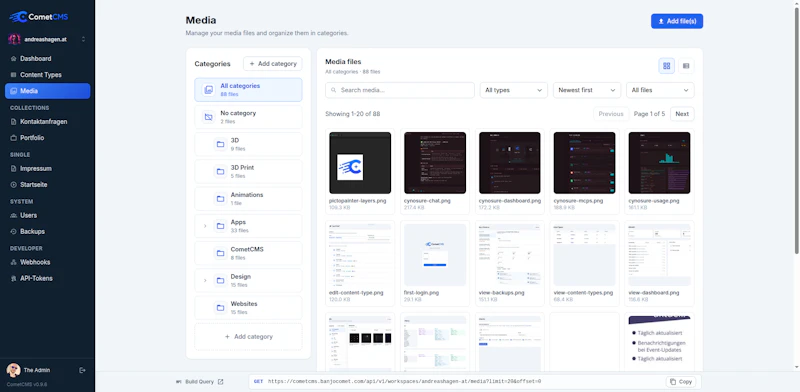Viewport: 800px width, 392px height.
Task: Open cynosure-chat.png thumbnail
Action: pos(435,163)
